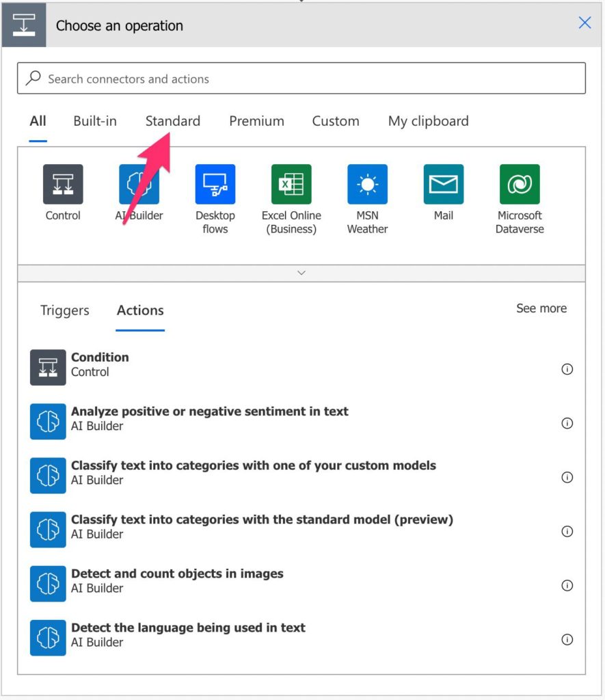
Task: Click the See more link
Action: (541, 308)
